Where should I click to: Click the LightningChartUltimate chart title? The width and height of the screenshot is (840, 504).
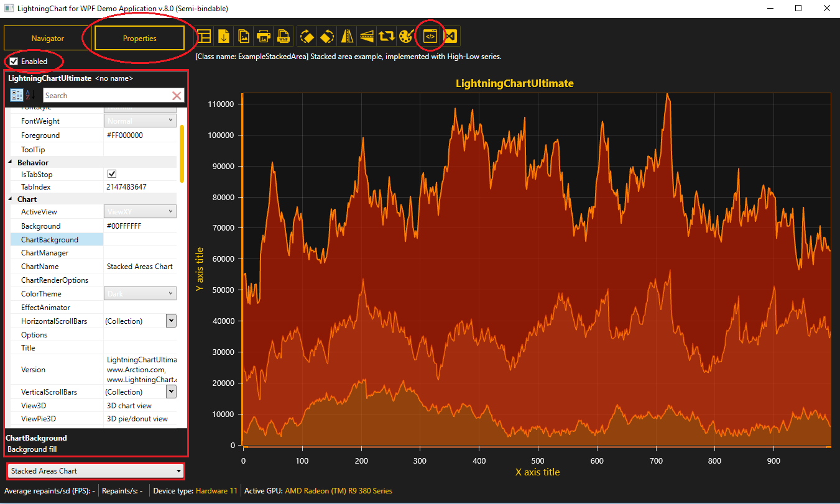[515, 83]
